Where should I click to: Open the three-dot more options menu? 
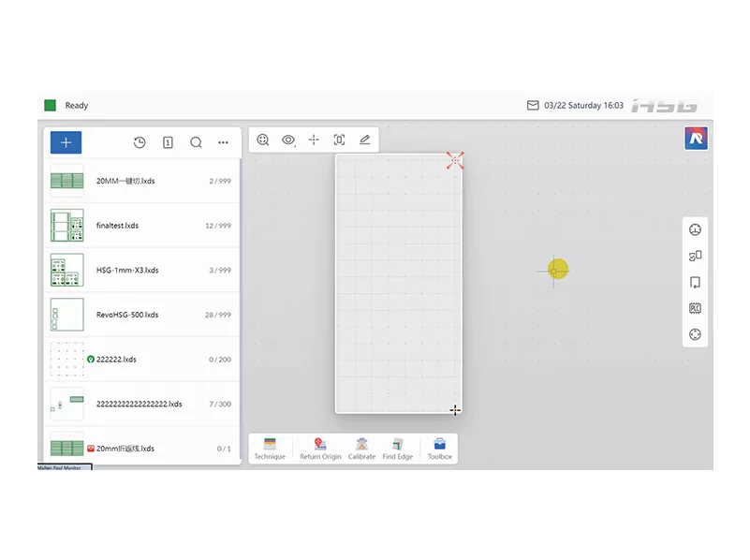tap(223, 142)
